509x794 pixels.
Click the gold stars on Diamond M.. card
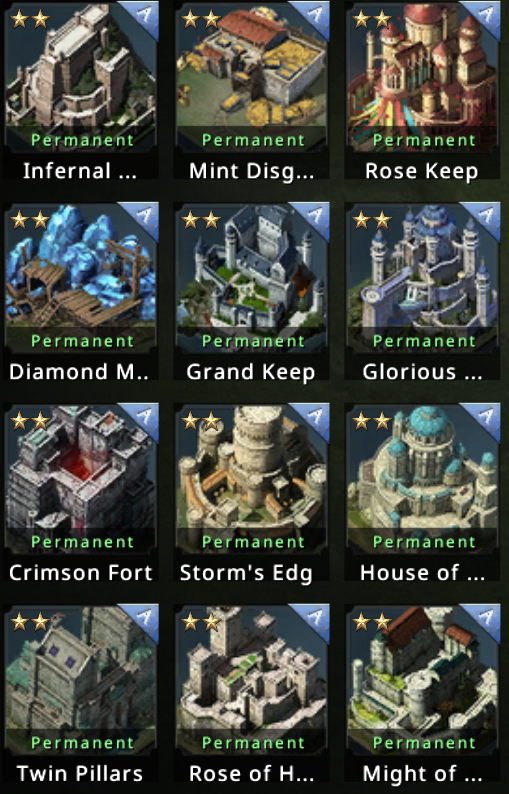coord(30,220)
